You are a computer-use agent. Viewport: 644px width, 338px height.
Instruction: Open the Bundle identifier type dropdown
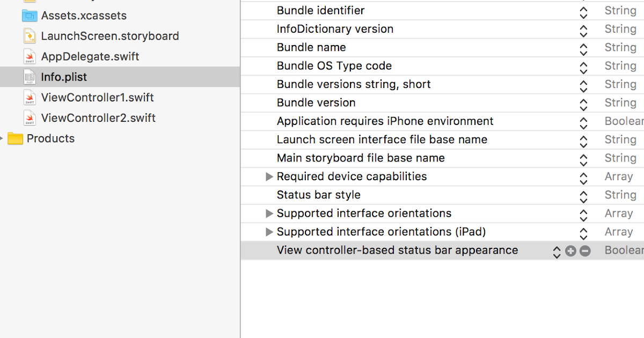(x=583, y=11)
